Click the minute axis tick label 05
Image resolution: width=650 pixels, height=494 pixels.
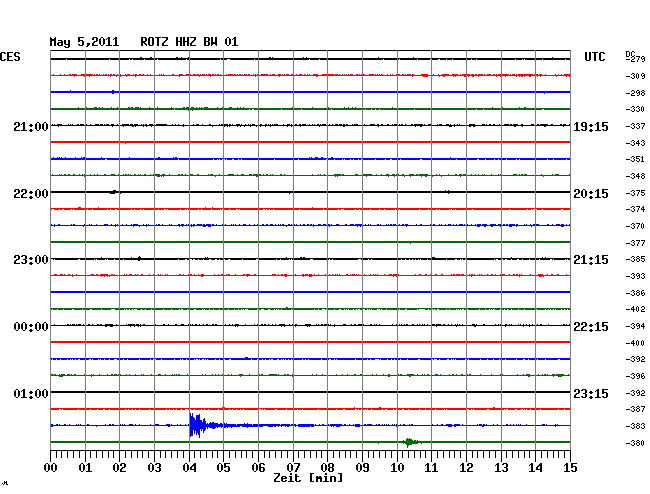pos(223,468)
